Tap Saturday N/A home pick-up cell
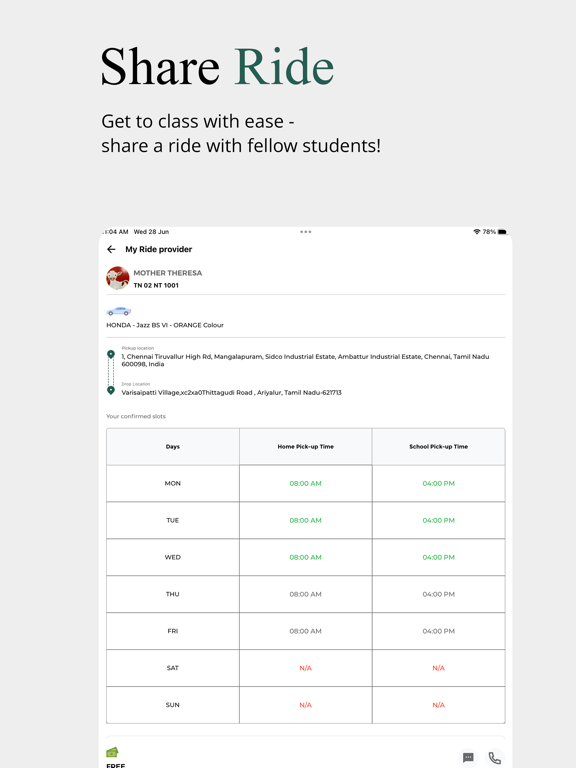This screenshot has width=576, height=768. point(306,668)
